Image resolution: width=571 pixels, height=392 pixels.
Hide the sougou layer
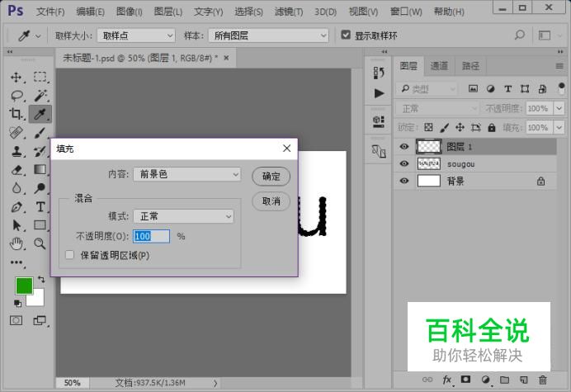(x=403, y=163)
